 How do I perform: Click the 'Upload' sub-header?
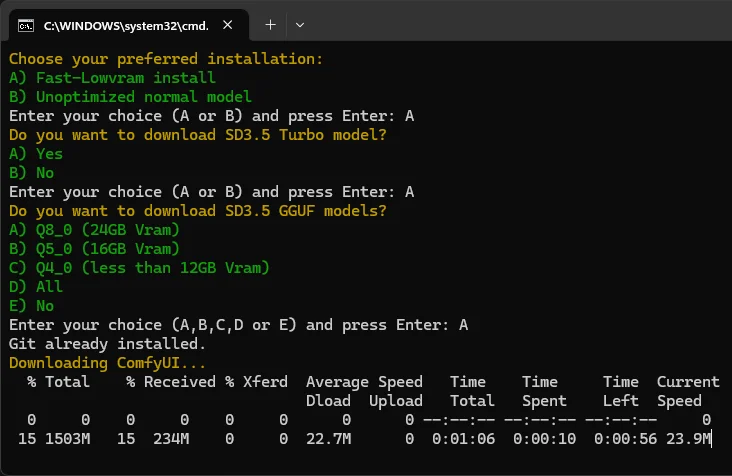coord(396,401)
